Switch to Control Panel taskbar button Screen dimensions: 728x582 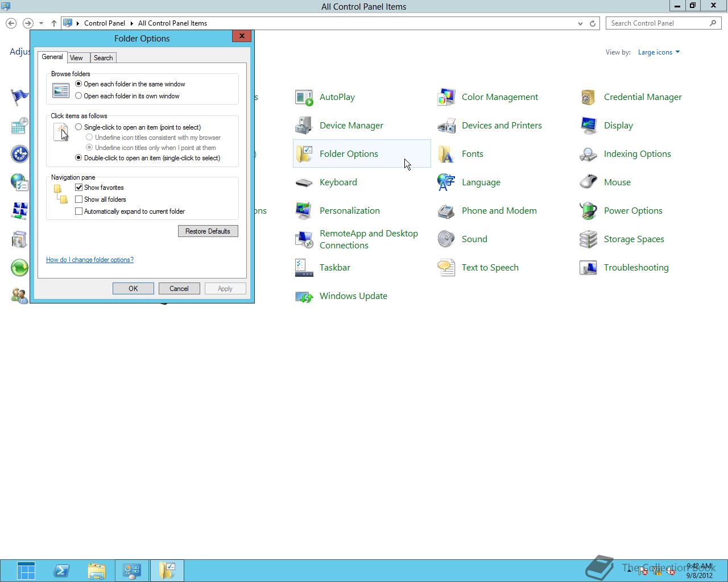[132, 571]
